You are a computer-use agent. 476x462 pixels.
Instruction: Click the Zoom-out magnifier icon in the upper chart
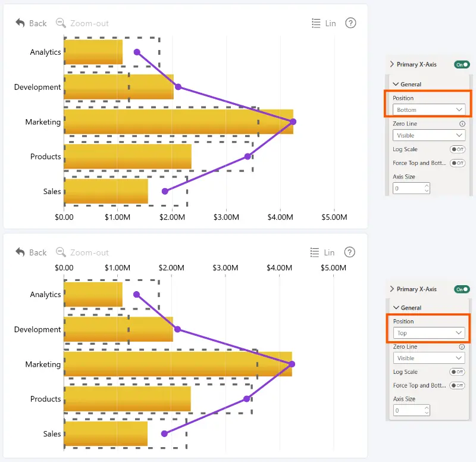61,23
